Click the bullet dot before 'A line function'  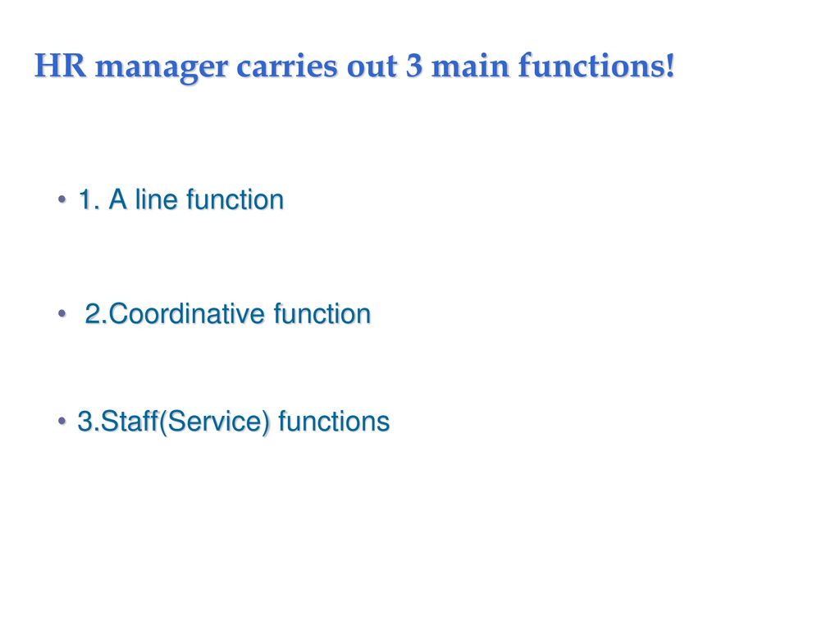pyautogui.click(x=62, y=200)
